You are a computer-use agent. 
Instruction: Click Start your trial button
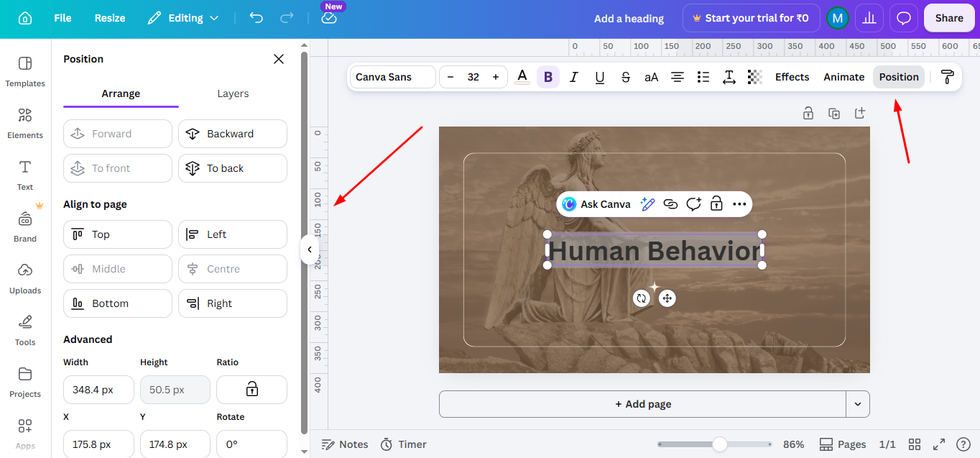[x=750, y=18]
